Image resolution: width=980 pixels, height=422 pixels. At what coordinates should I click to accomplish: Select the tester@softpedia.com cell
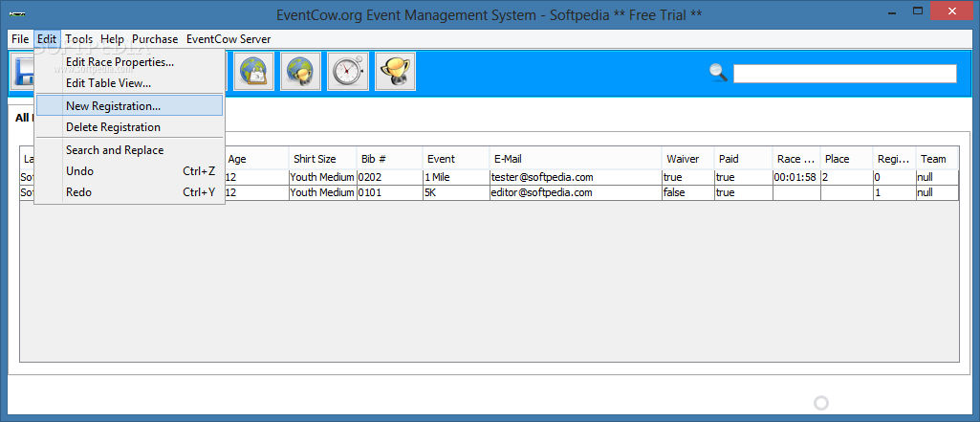pos(576,177)
